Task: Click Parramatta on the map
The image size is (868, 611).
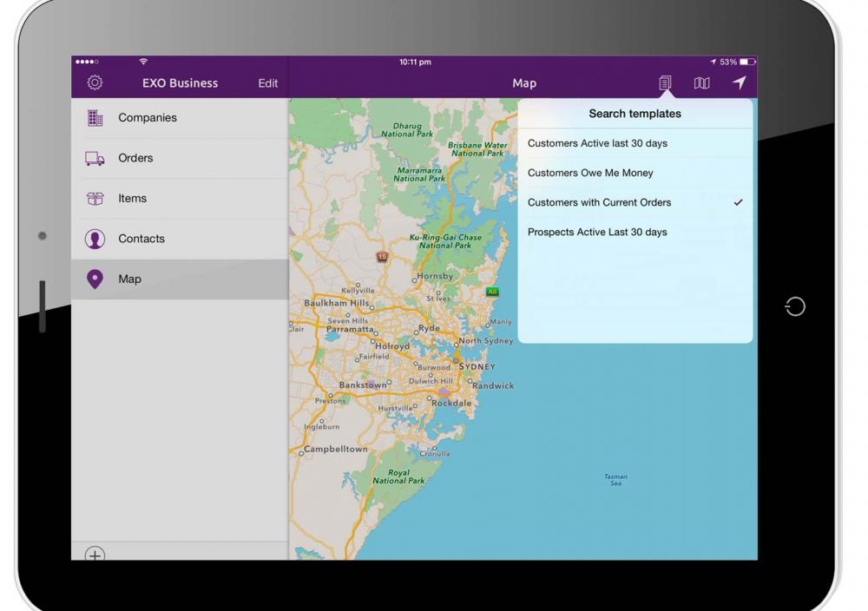Action: (x=350, y=329)
